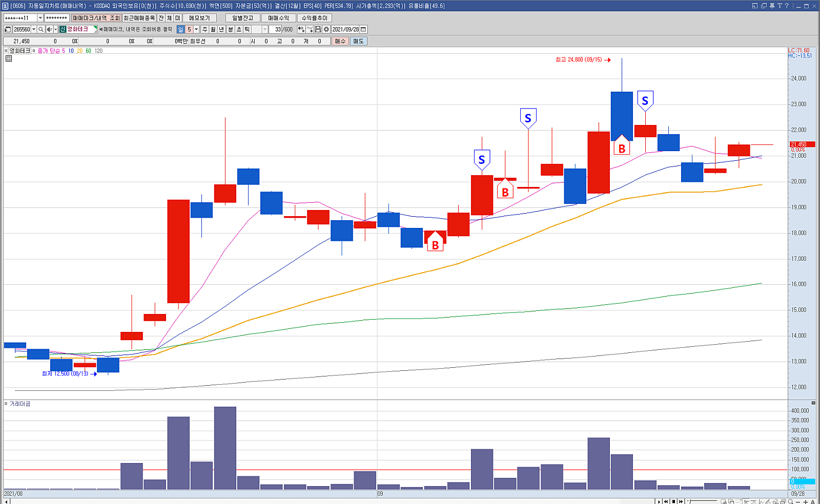820x504 pixels.
Task: Open the stock code 265560 dropdown
Action: (x=34, y=30)
